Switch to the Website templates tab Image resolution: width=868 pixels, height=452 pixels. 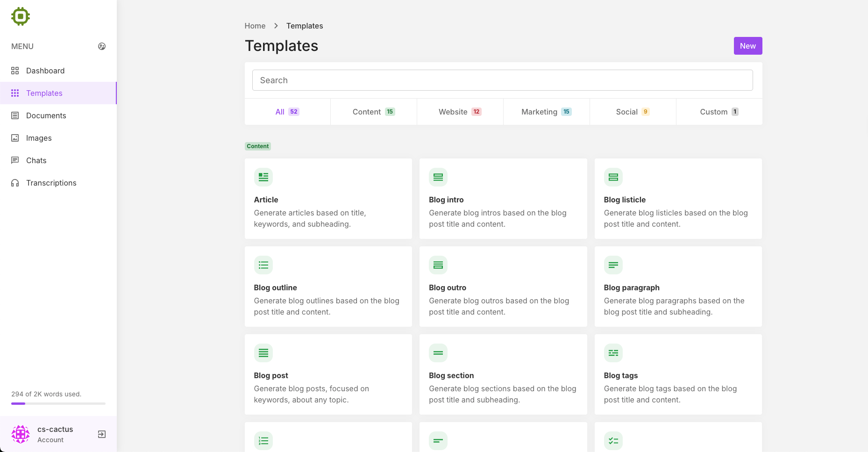click(x=460, y=112)
